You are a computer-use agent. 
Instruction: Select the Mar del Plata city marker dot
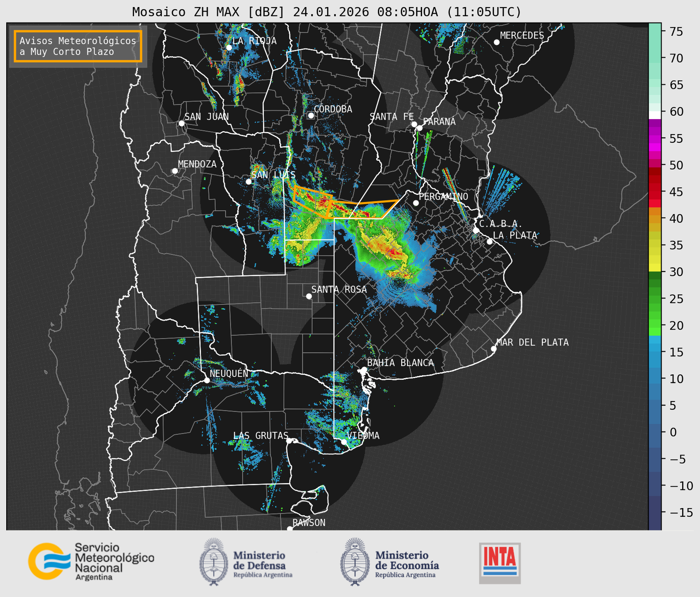(494, 349)
